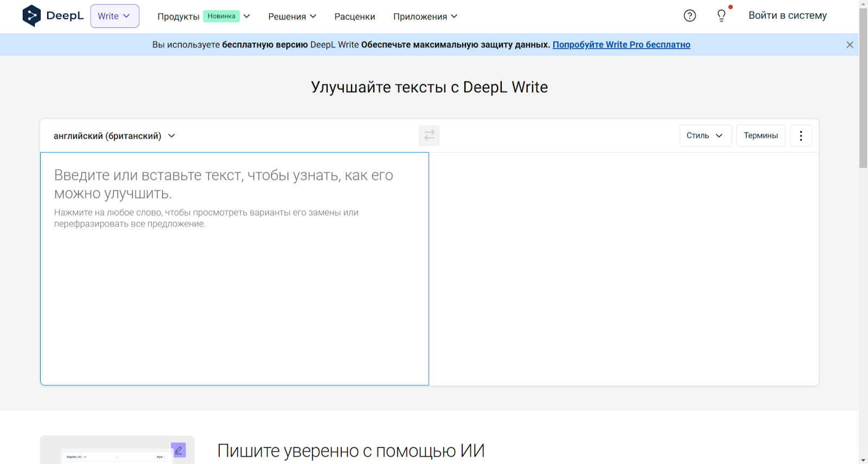Open the Write product switcher dropdown
Screen dimensions: 868x464
(x=114, y=16)
